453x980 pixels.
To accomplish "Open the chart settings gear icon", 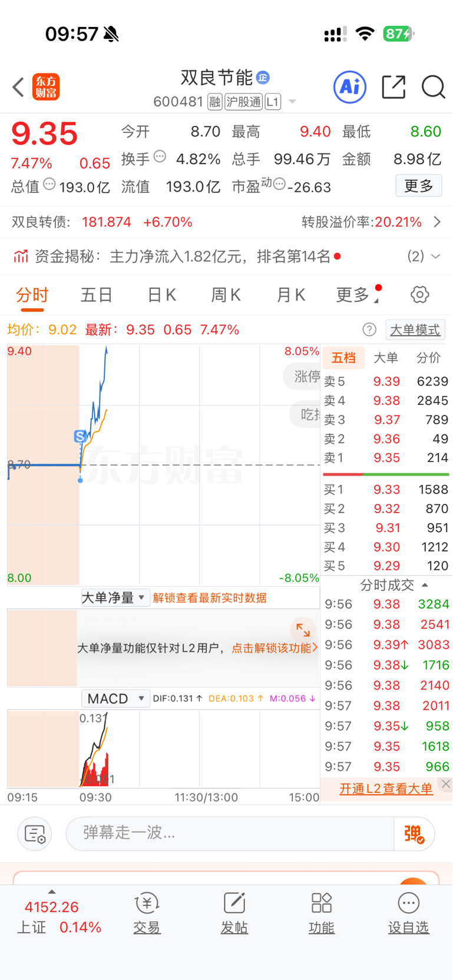I will [x=420, y=294].
